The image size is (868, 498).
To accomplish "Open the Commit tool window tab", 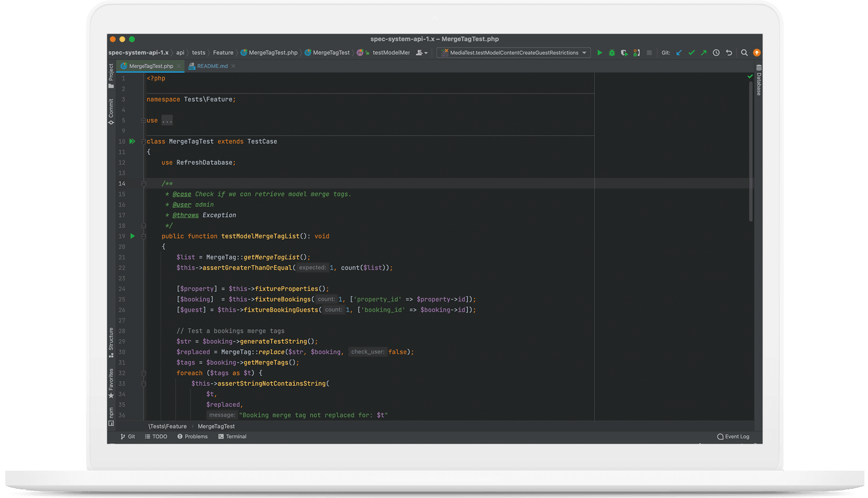I will pos(111,110).
